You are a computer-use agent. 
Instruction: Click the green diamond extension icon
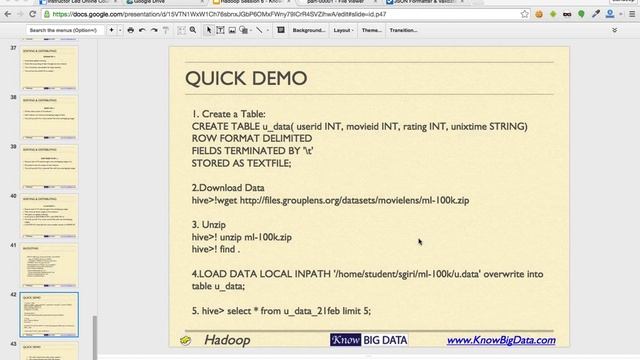pyautogui.click(x=553, y=14)
